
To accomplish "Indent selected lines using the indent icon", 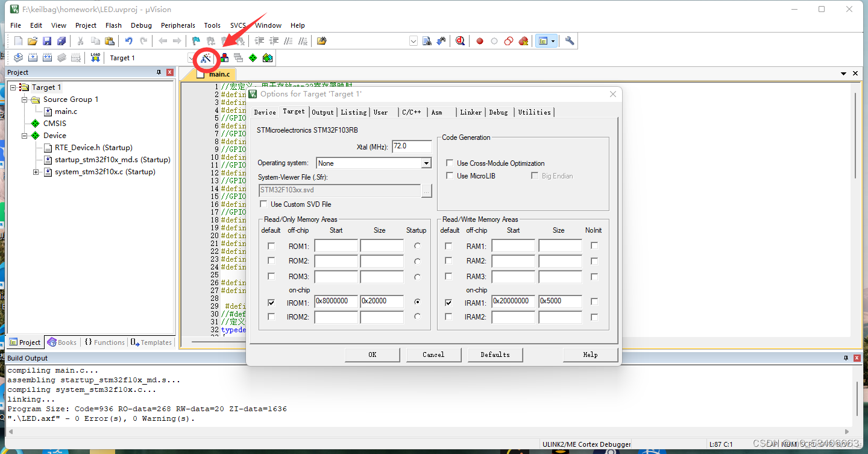I will [260, 41].
